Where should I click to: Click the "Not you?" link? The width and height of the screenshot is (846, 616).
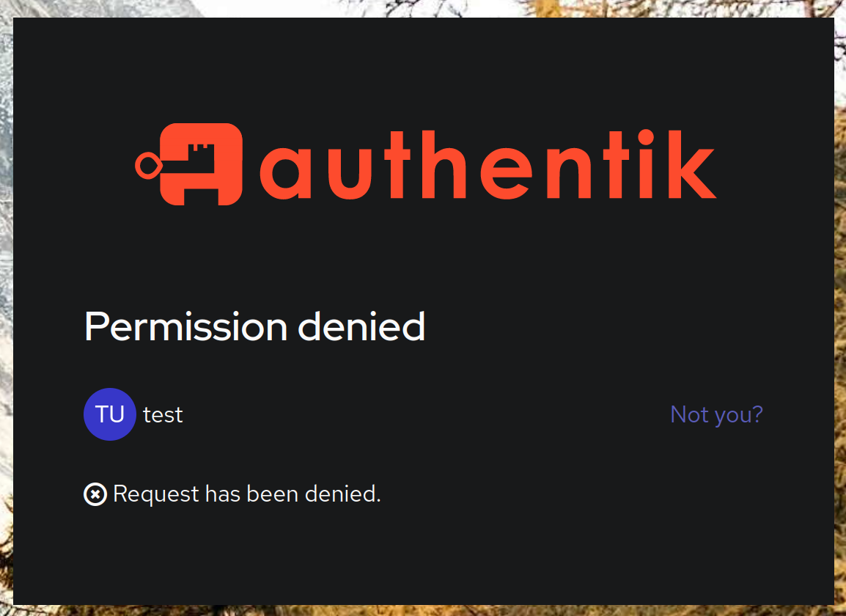tap(716, 414)
